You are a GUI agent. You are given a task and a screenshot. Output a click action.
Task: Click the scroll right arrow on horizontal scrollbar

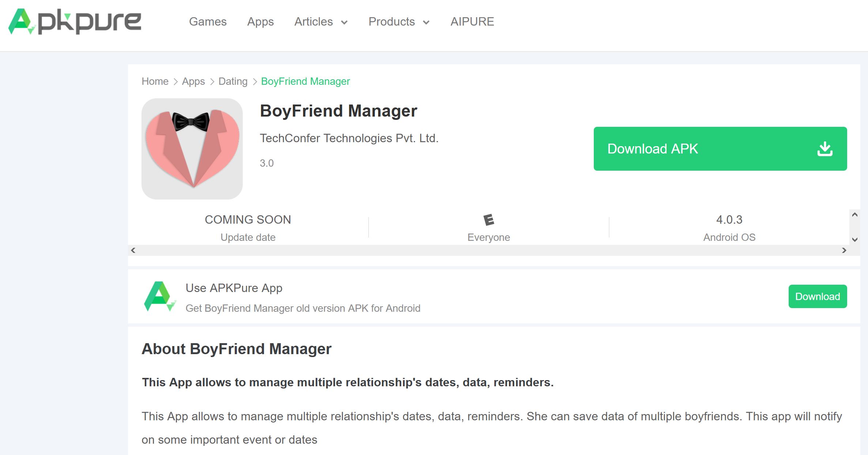pyautogui.click(x=844, y=250)
